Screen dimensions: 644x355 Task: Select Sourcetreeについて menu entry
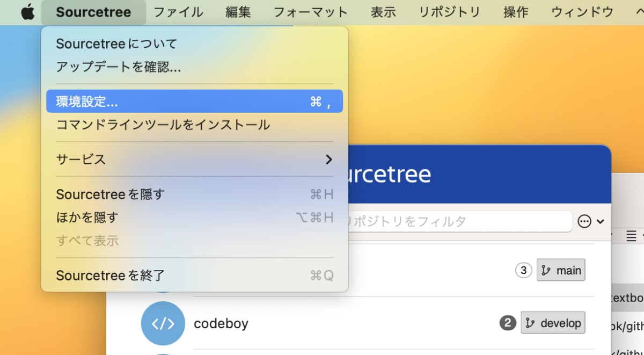(194, 44)
